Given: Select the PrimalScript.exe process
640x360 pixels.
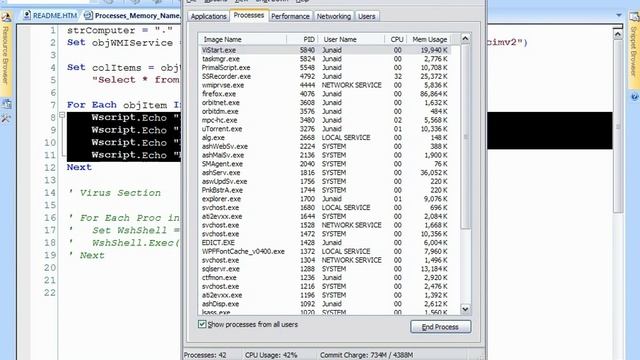Looking at the screenshot, I should coord(325,68).
